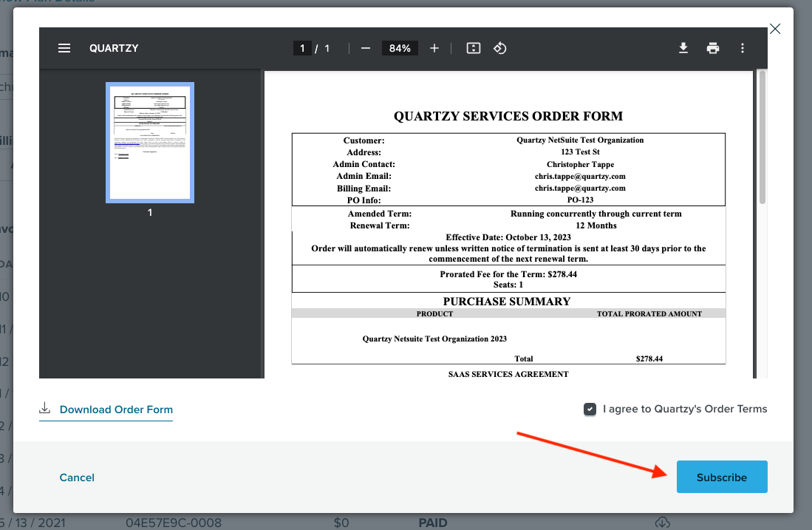This screenshot has height=530, width=812.
Task: Click the QUARTZY SERVICES ORDER FORM heading
Action: pos(508,116)
